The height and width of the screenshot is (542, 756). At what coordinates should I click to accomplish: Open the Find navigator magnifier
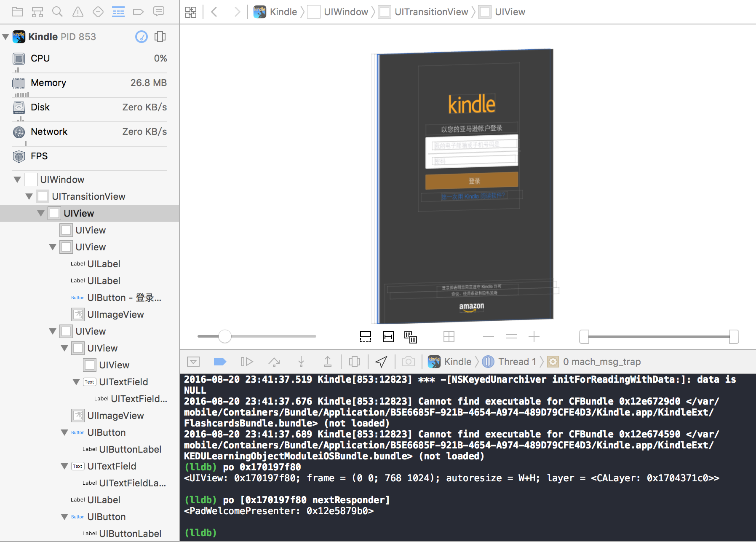pos(57,12)
